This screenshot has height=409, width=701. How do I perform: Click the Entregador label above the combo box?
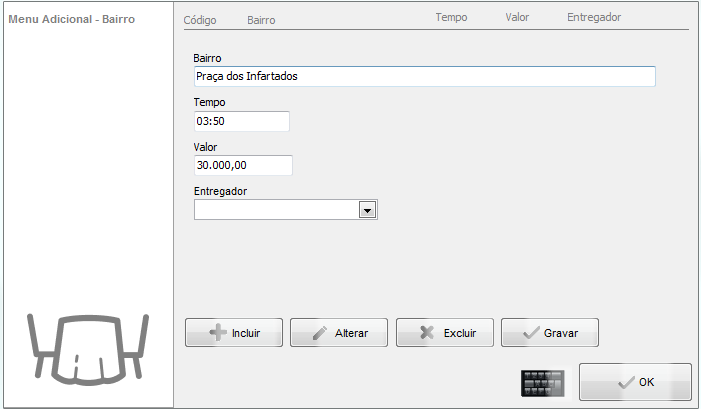(x=220, y=191)
